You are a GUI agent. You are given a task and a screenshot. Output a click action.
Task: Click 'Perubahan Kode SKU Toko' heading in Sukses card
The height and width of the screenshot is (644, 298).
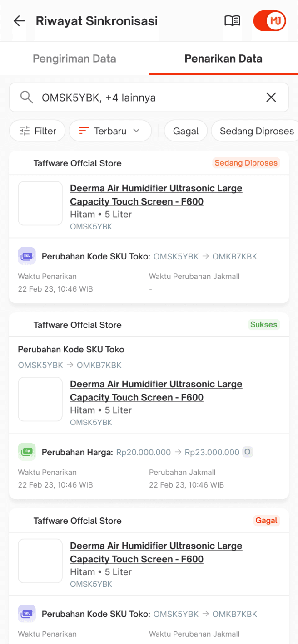[71, 350]
